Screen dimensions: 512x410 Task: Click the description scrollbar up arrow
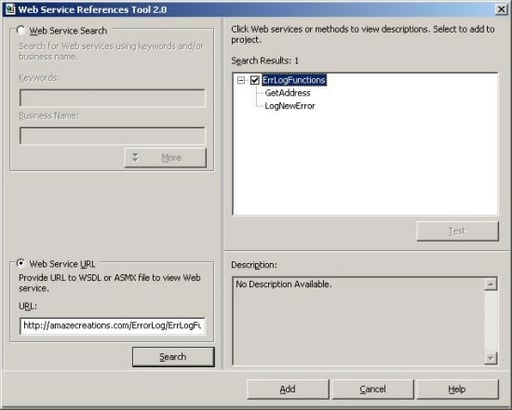click(491, 284)
